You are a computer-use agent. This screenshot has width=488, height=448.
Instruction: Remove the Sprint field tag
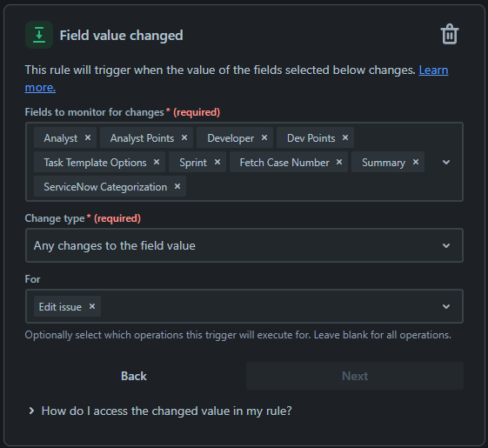coord(217,162)
